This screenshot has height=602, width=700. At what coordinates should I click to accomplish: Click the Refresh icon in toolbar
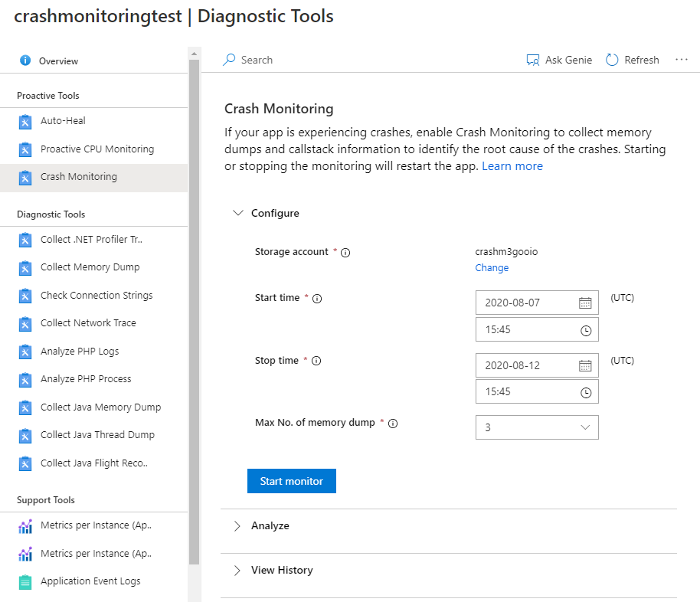[612, 60]
